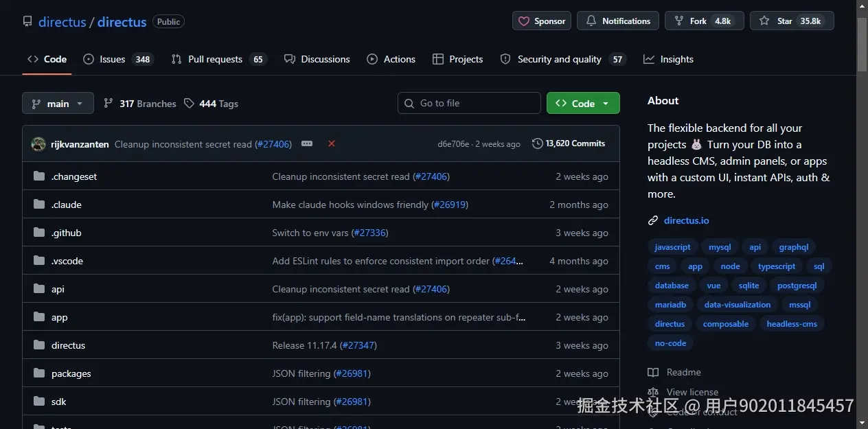This screenshot has height=429, width=868.
Task: Click the shield icon in Security tab
Action: (505, 59)
